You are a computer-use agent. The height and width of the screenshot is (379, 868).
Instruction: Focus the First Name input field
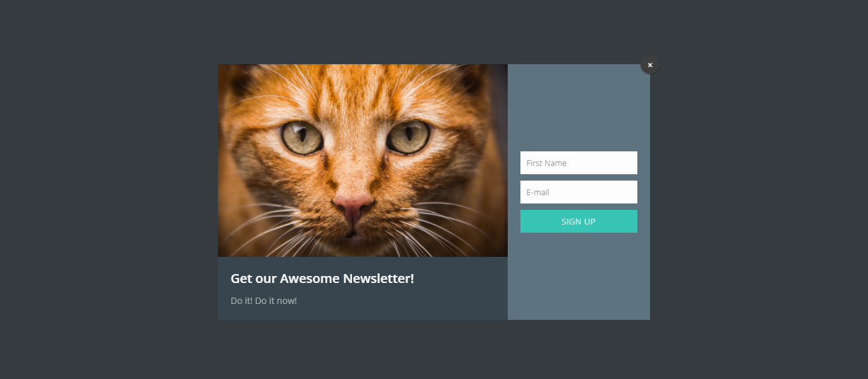click(x=578, y=163)
